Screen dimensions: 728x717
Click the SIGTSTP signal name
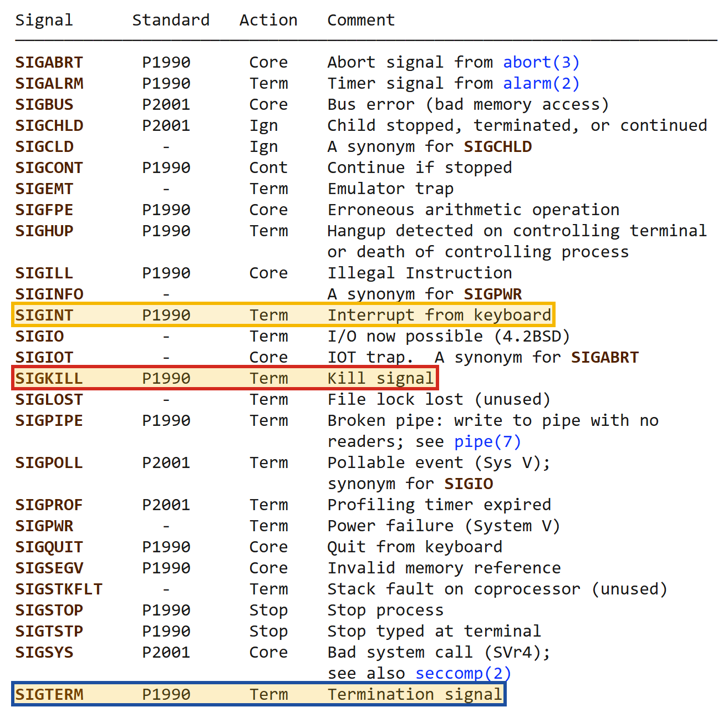click(49, 631)
